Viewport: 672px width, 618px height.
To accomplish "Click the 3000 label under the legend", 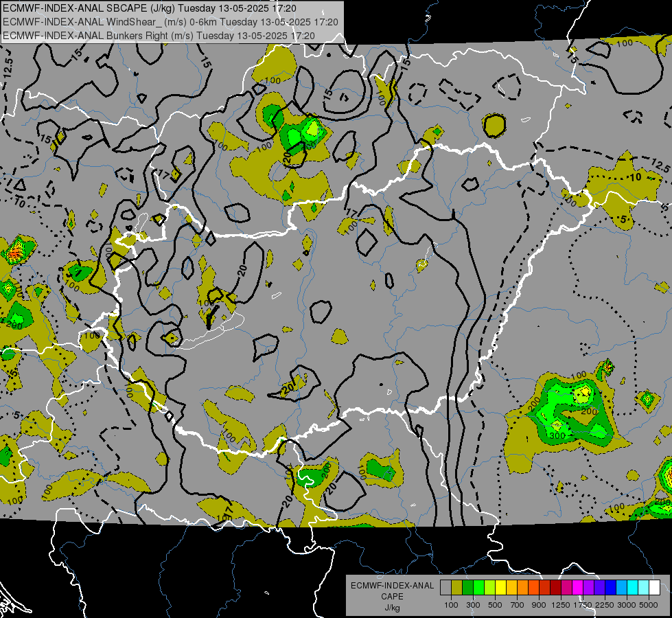I will [x=627, y=605].
